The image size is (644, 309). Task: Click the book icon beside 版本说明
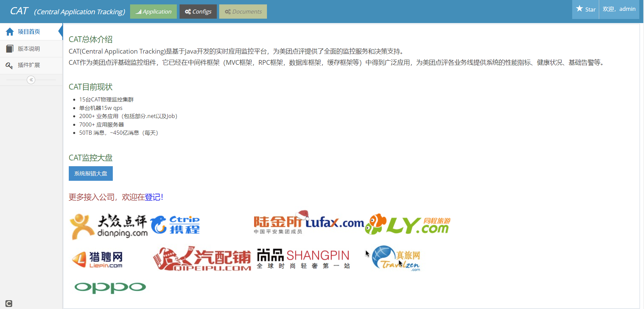point(10,49)
